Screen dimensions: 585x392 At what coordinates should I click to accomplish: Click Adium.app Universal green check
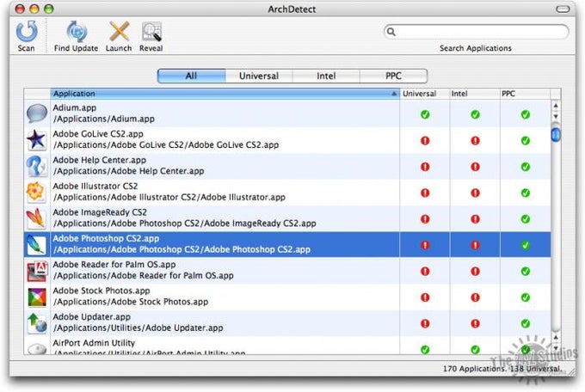click(425, 114)
